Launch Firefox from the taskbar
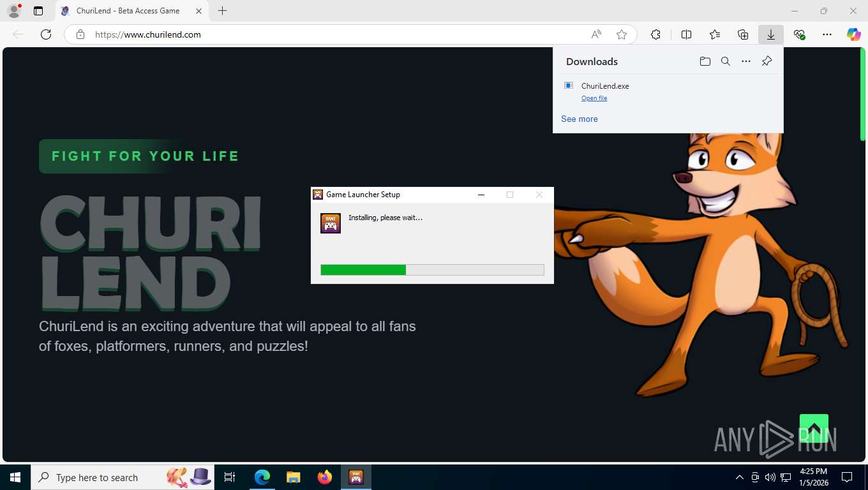Screen dimensions: 868x490 (x=325, y=477)
